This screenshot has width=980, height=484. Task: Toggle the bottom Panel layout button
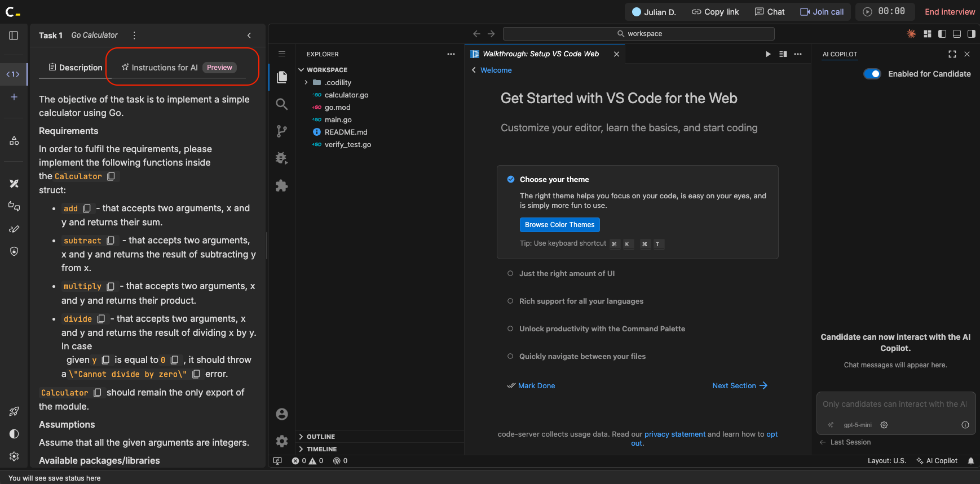[x=957, y=34]
